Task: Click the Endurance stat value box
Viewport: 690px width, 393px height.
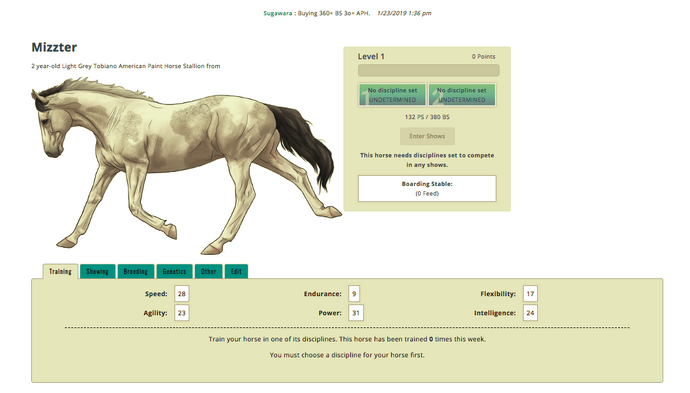Action: click(x=354, y=294)
